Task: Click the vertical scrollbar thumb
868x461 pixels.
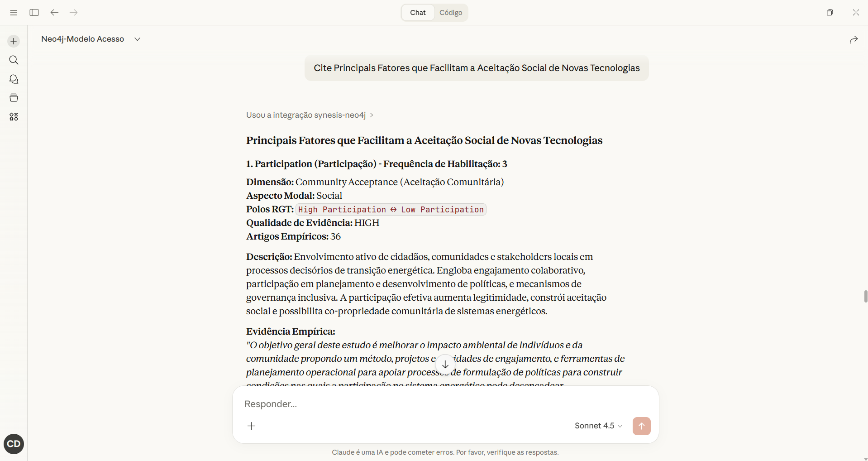Action: tap(865, 297)
